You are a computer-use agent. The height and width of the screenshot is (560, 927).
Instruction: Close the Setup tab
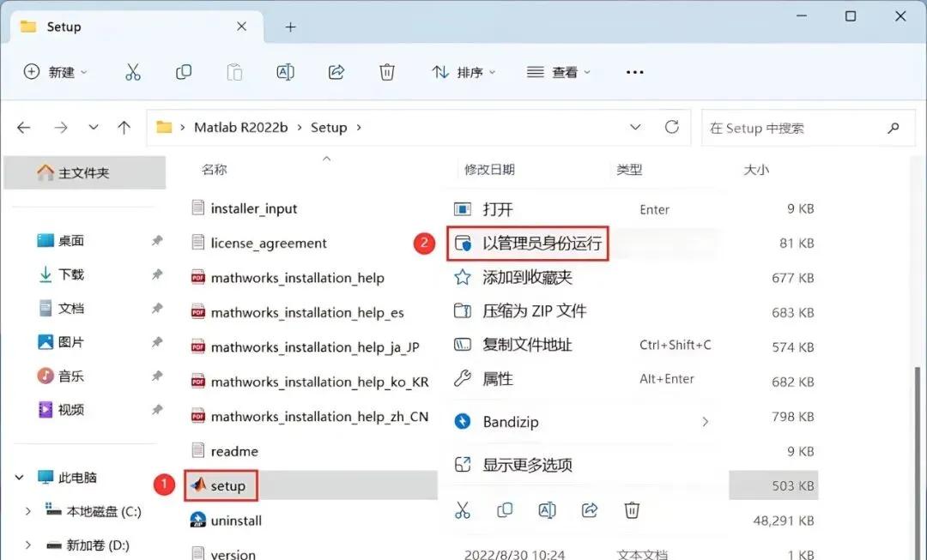click(x=241, y=27)
